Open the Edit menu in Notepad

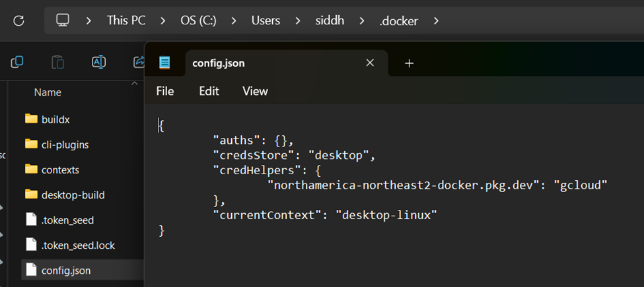point(209,91)
